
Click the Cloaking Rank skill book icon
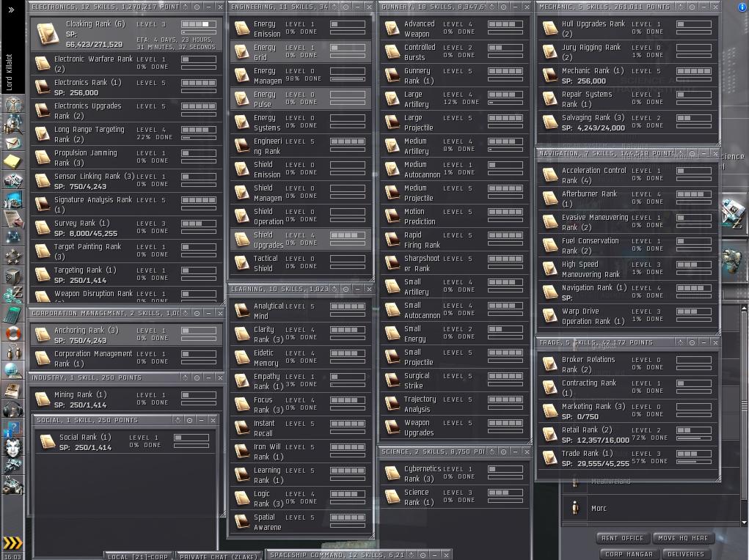coord(48,34)
